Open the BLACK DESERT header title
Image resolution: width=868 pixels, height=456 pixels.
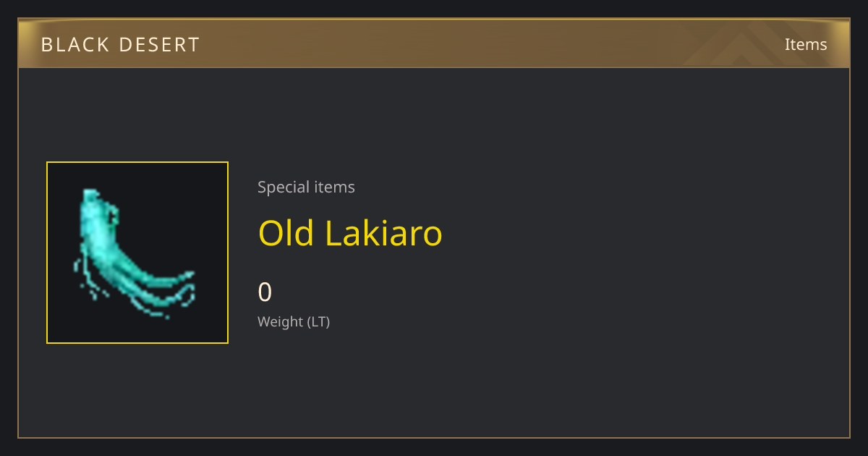(120, 45)
